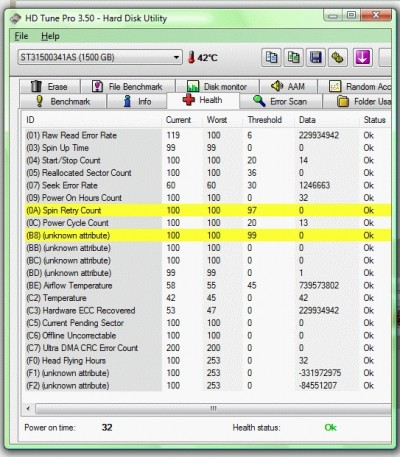Select the (BD) unknown attribute row
The height and width of the screenshot is (457, 400).
pos(207,273)
